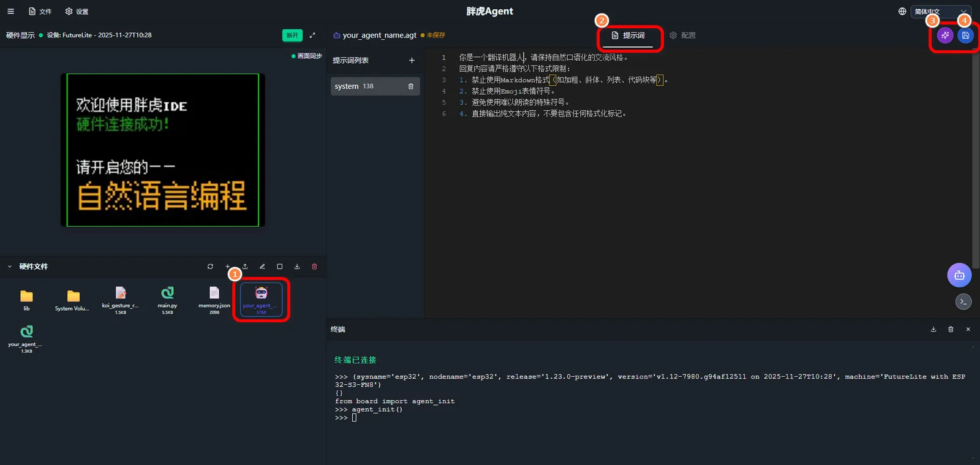Screen dimensions: 980x465
Task: Open the main.py file
Action: 167,297
